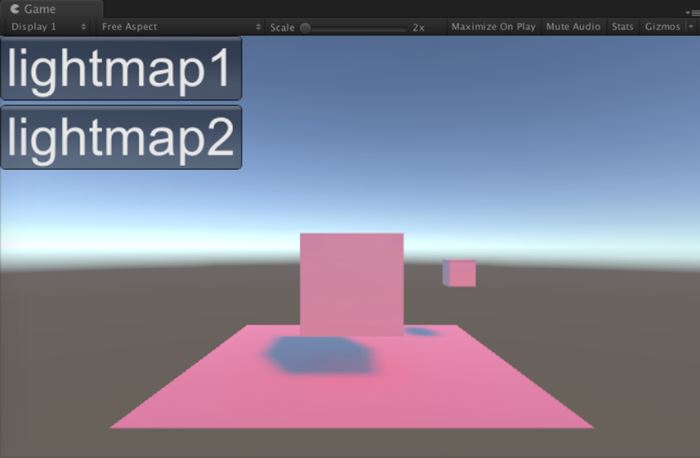Click the Scale slider handle
The image size is (700, 458).
tap(305, 27)
